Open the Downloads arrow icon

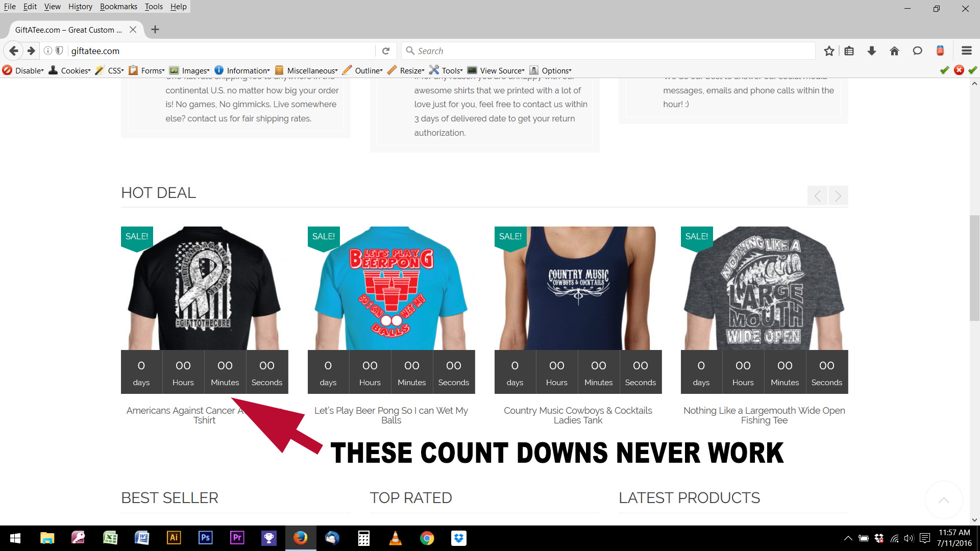(872, 51)
